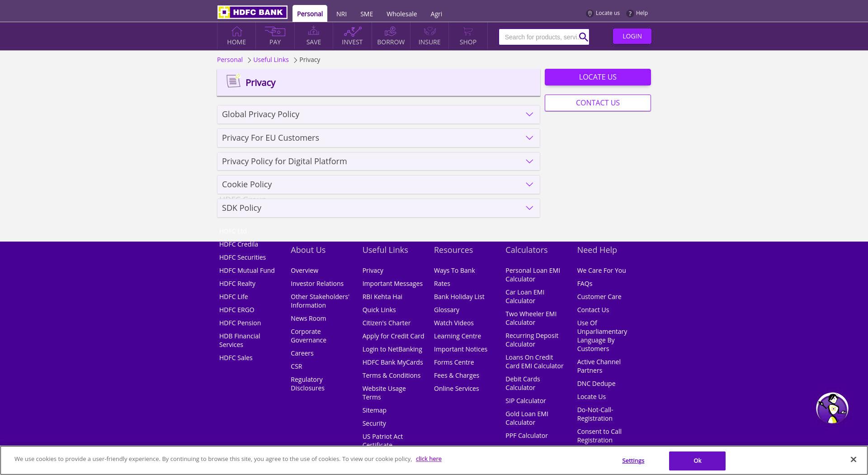The height and width of the screenshot is (475, 868).
Task: Open cookie Settings link
Action: tap(633, 461)
